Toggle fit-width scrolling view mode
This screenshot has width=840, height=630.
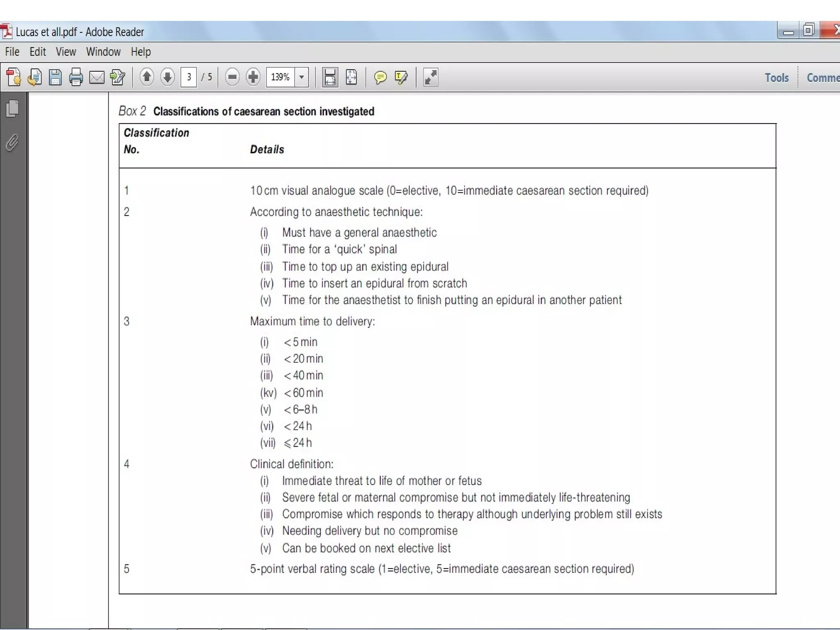[330, 77]
